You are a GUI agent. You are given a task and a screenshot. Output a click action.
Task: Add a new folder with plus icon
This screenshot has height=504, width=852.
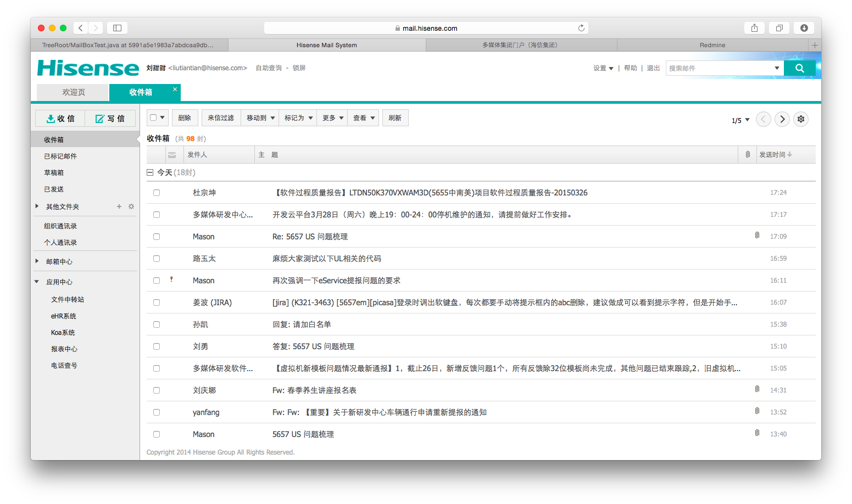coord(119,206)
